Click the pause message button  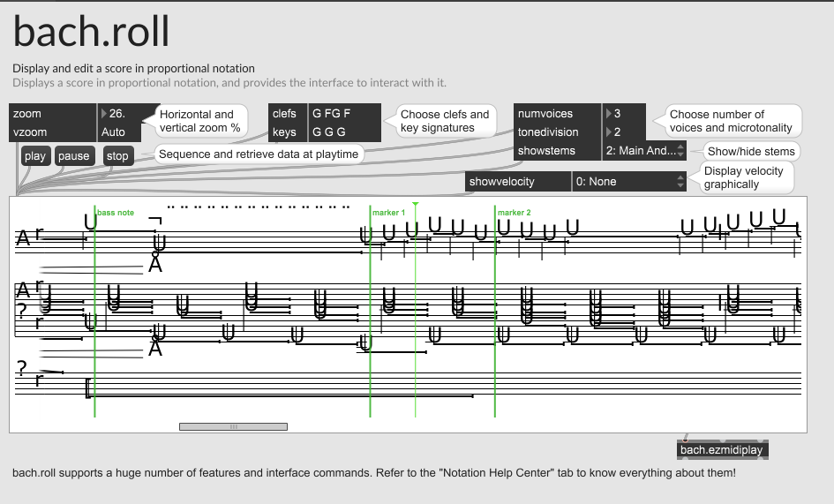(x=73, y=156)
